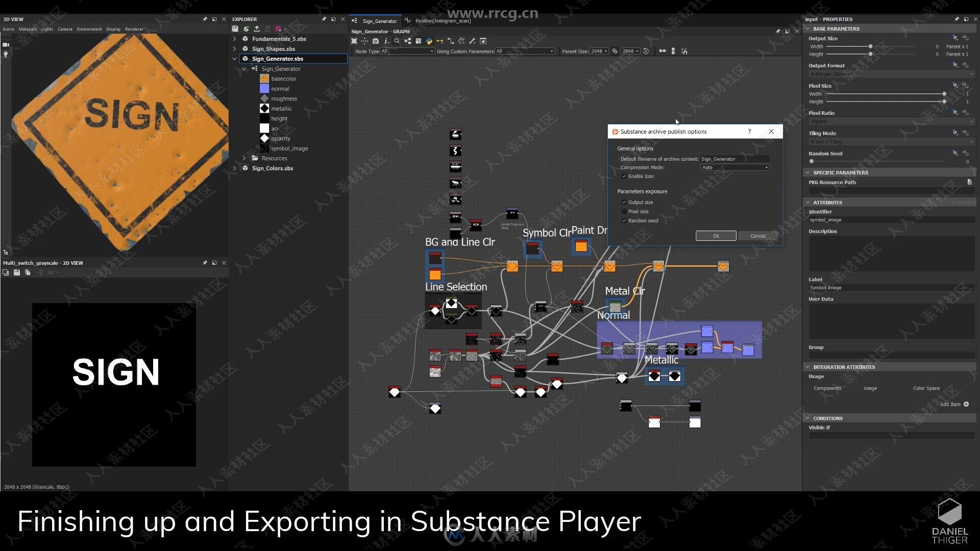The height and width of the screenshot is (551, 980).
Task: Click the center-view crosshair icon in graph toolbar
Action: click(x=364, y=41)
